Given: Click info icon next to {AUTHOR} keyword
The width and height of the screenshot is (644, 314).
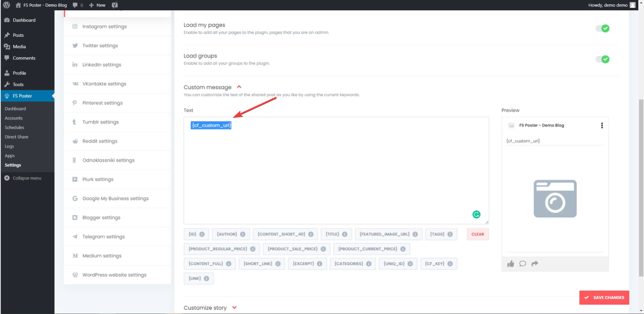Looking at the screenshot, I should pos(242,234).
